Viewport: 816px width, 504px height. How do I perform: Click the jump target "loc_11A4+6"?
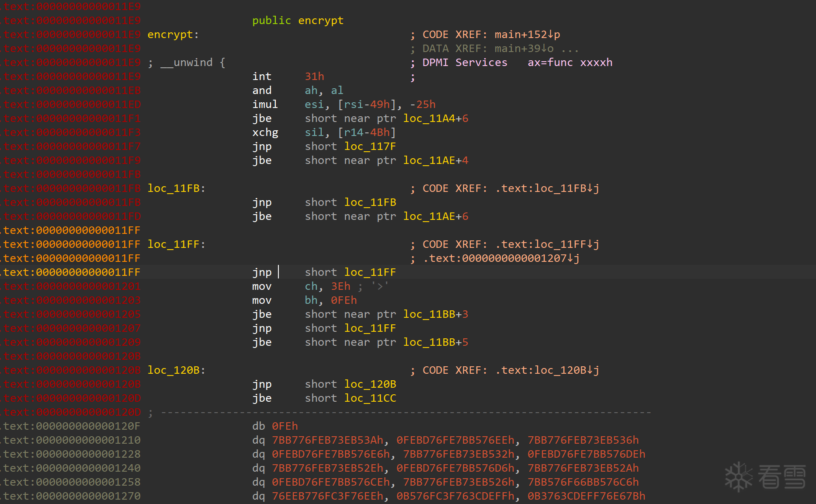436,118
